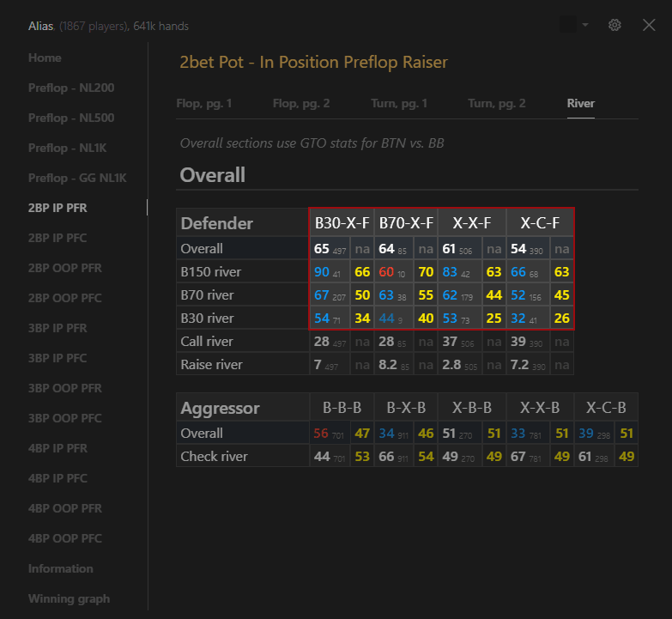672x619 pixels.
Task: Select the B150 river row label
Action: [211, 272]
